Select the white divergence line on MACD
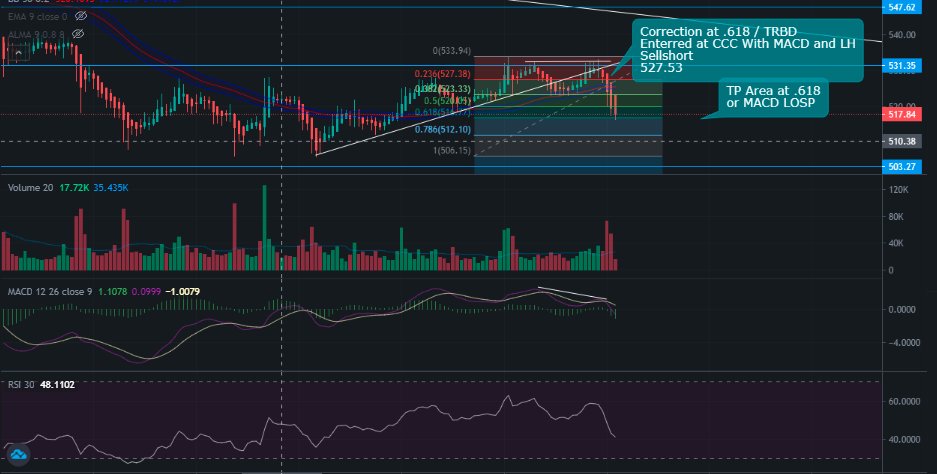This screenshot has width=937, height=474. point(572,294)
